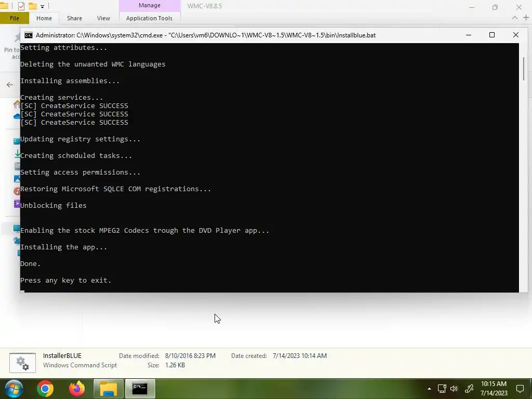
Task: Open the Windows Start menu orb
Action: click(14, 389)
